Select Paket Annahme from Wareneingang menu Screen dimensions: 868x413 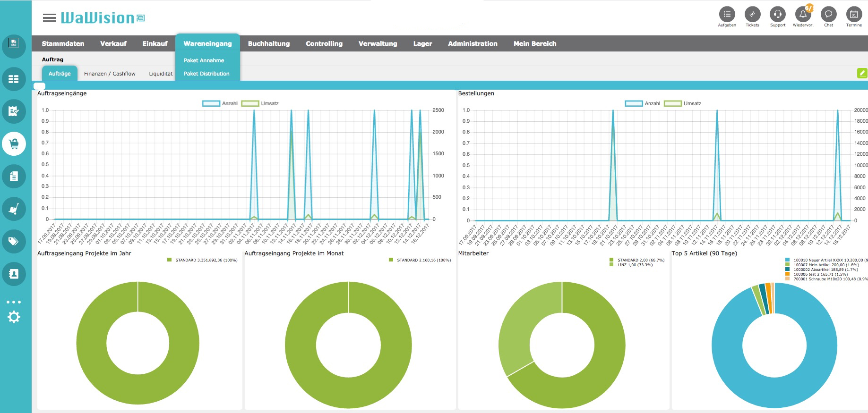pyautogui.click(x=204, y=60)
